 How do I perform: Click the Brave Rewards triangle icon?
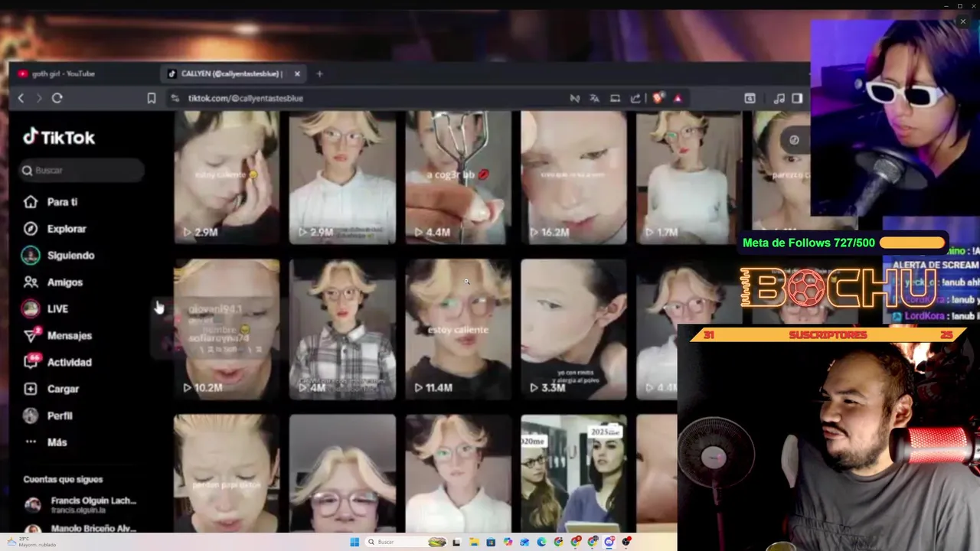point(678,98)
